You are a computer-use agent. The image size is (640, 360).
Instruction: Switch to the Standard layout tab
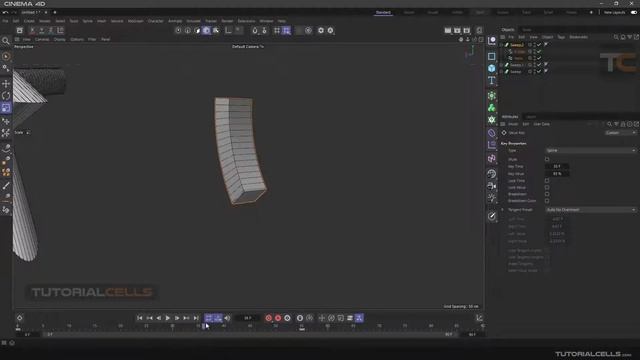(x=383, y=13)
